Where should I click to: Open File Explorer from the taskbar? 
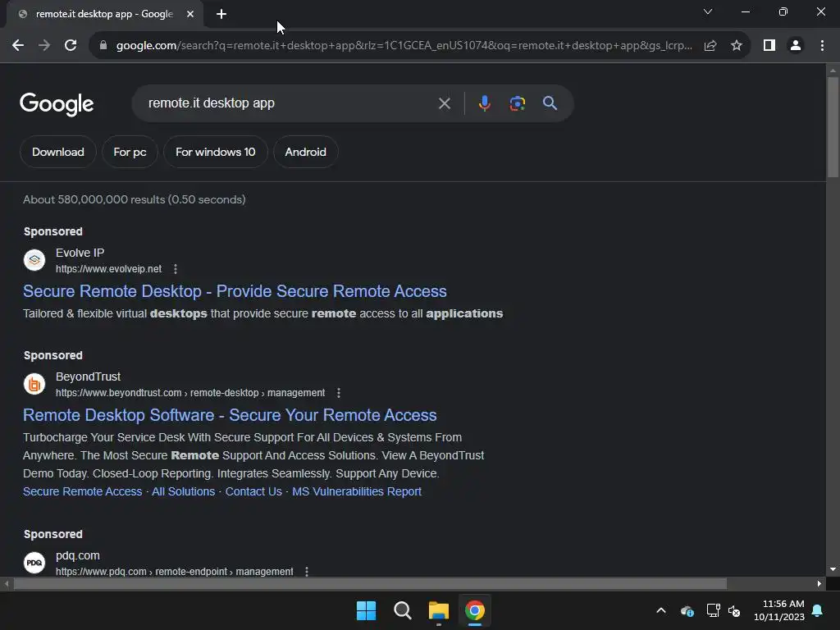click(438, 610)
